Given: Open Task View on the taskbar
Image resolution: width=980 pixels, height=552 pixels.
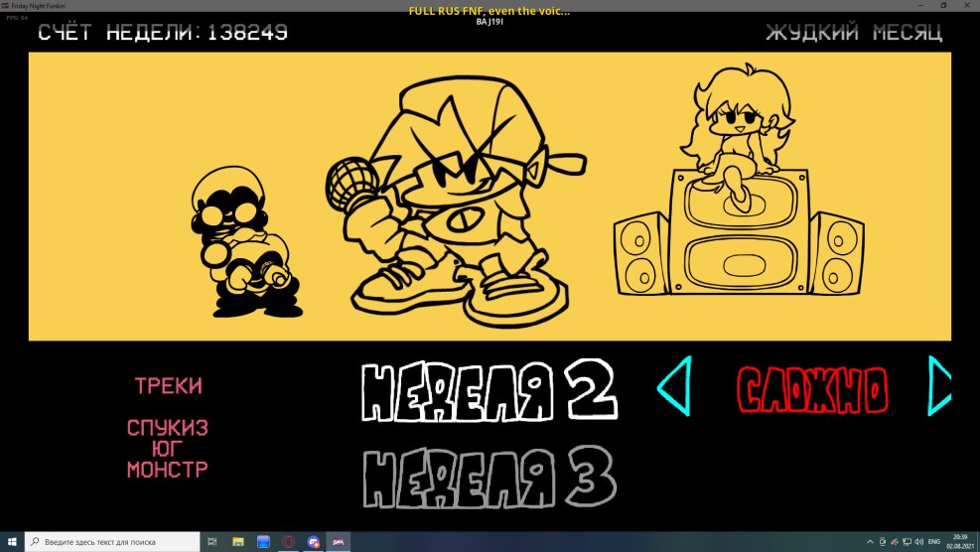Looking at the screenshot, I should point(212,542).
